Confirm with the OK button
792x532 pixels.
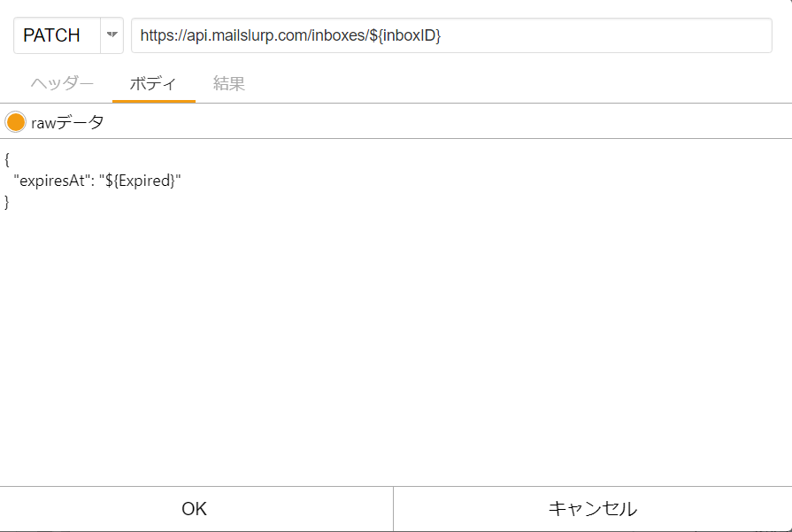click(x=196, y=509)
